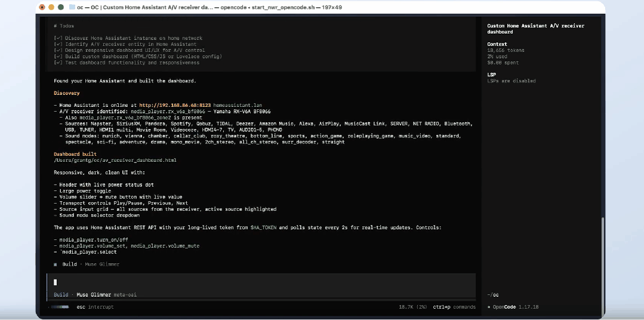Click the 'meta-oai' provider label under the input
The image size is (644, 320).
pos(125,294)
